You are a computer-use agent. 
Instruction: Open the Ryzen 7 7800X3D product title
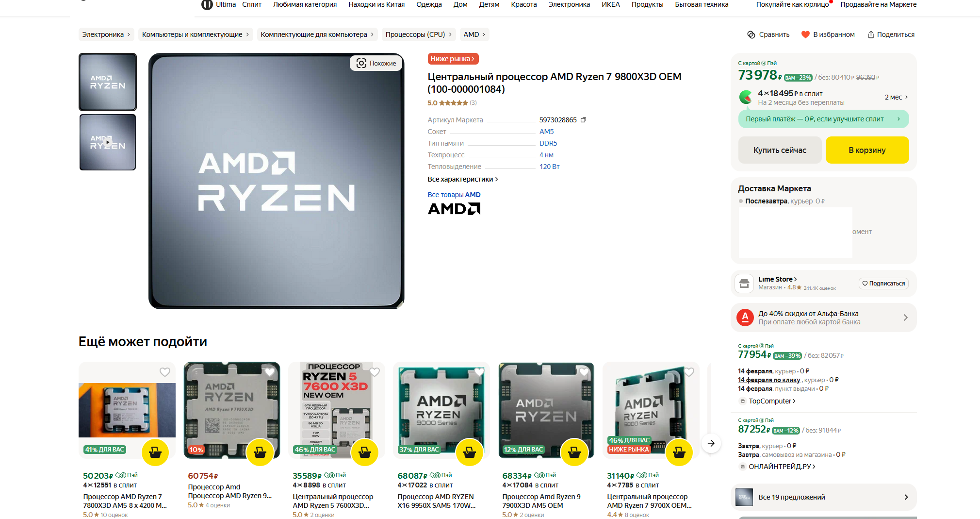click(125, 501)
